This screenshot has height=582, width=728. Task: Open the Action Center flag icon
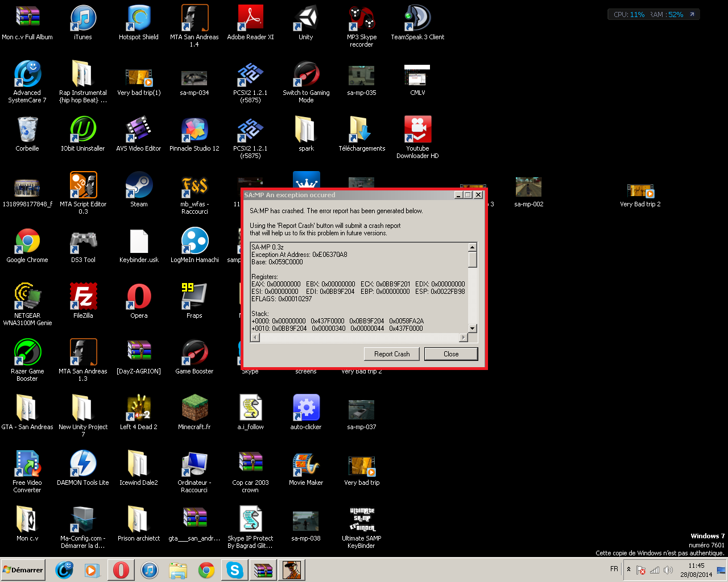pos(641,569)
